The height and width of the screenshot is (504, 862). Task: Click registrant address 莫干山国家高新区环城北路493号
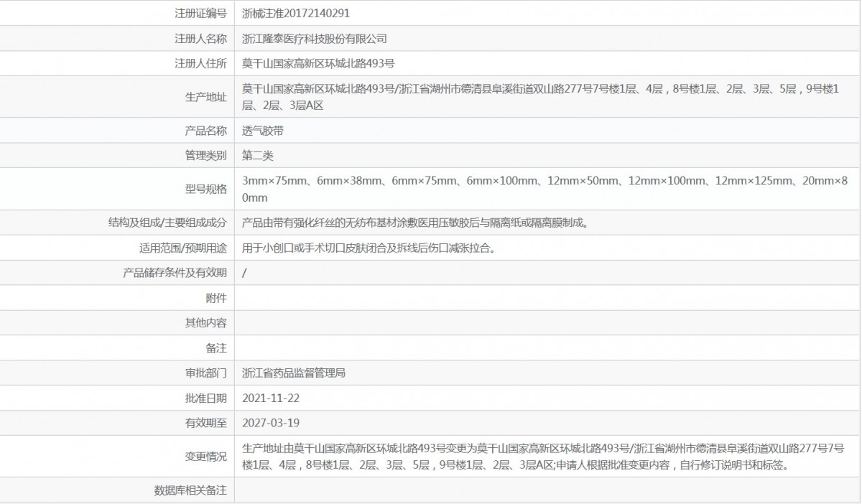[318, 64]
